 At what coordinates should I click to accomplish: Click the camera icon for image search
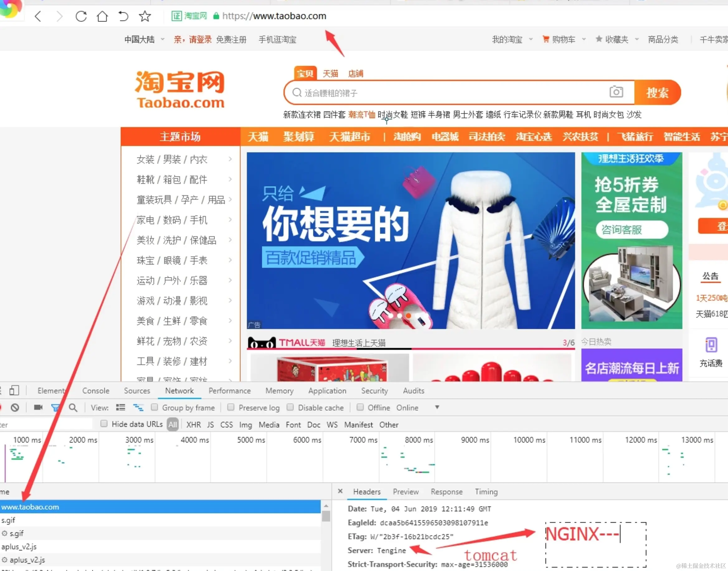pos(616,92)
